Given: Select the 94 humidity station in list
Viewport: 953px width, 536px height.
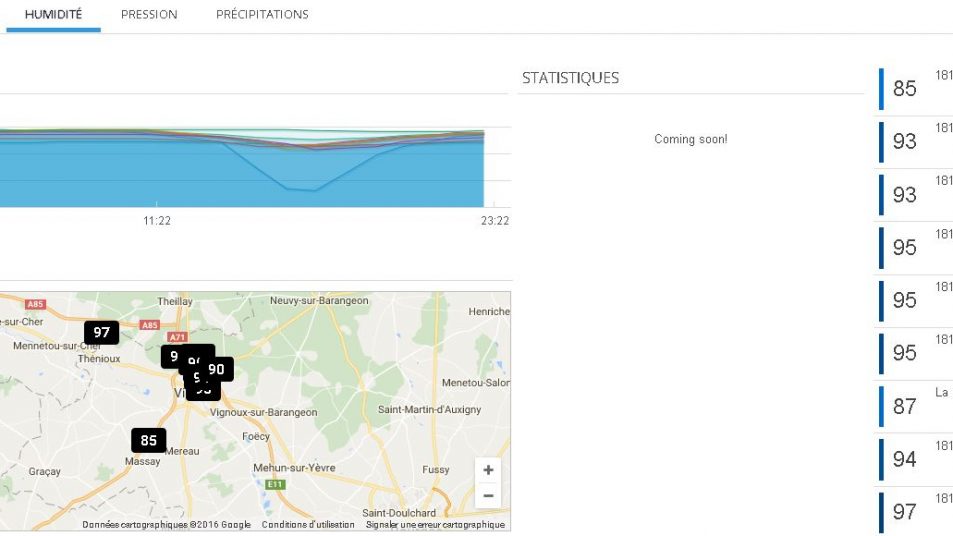Looking at the screenshot, I should [x=904, y=459].
